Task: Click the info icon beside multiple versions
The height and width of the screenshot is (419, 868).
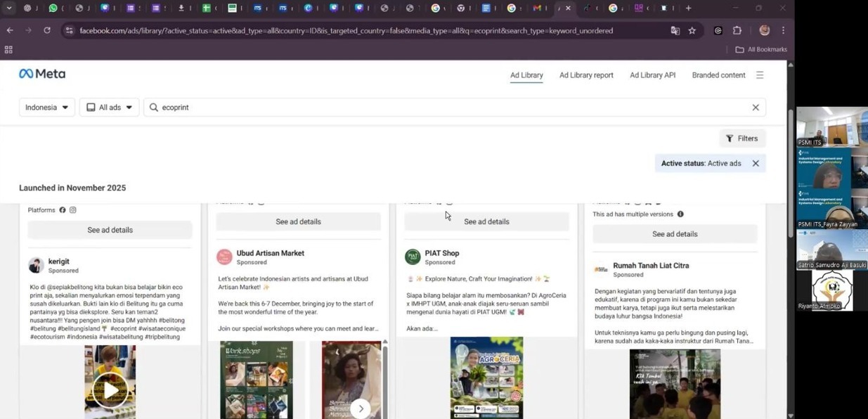Action: tap(680, 214)
